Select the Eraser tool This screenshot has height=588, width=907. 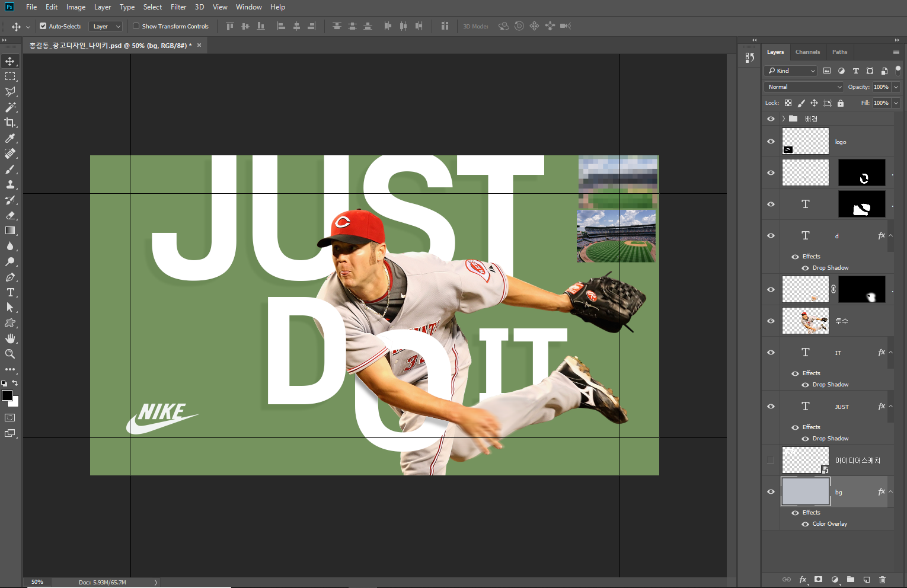click(x=10, y=215)
